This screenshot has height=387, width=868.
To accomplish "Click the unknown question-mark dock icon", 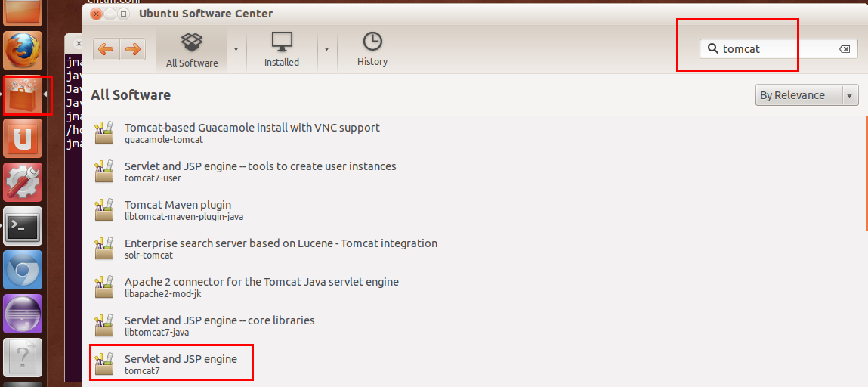I will (23, 357).
